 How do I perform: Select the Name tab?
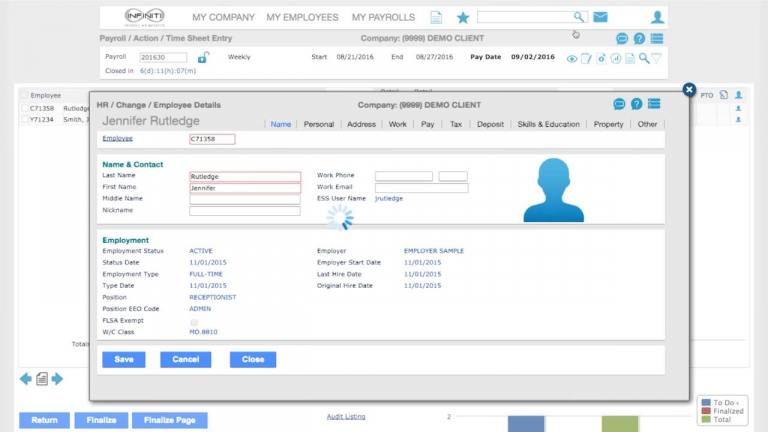point(281,124)
